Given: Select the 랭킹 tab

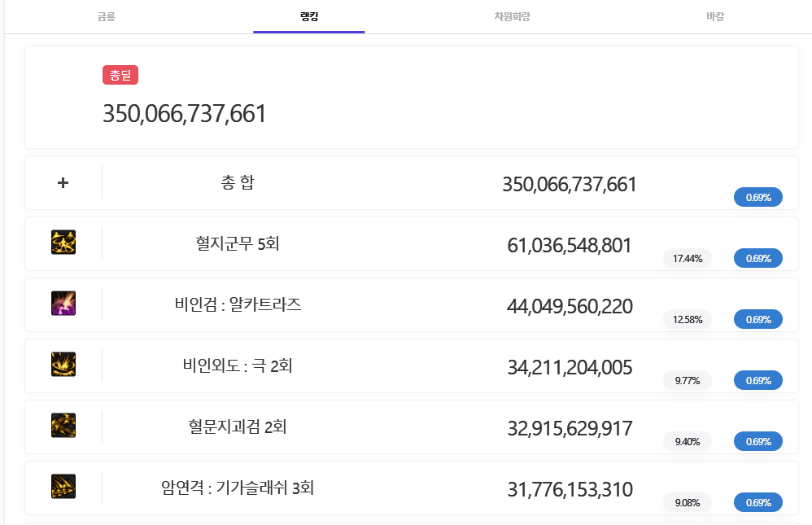Looking at the screenshot, I should (x=309, y=16).
